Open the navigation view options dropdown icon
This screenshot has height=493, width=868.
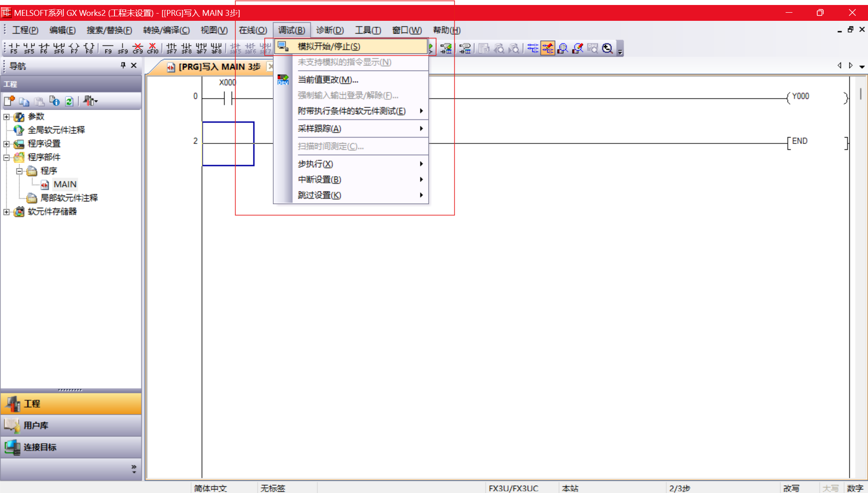(91, 101)
